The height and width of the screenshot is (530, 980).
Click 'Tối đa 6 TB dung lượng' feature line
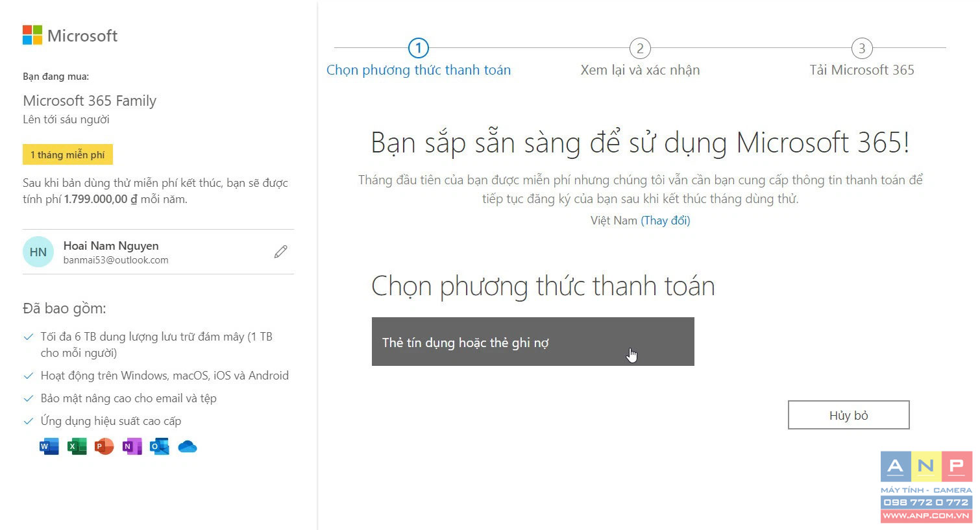156,344
